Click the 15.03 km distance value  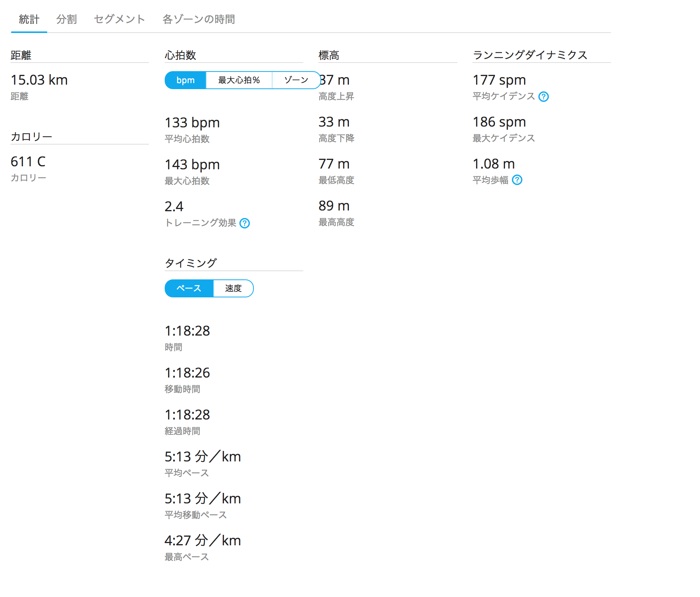click(39, 80)
